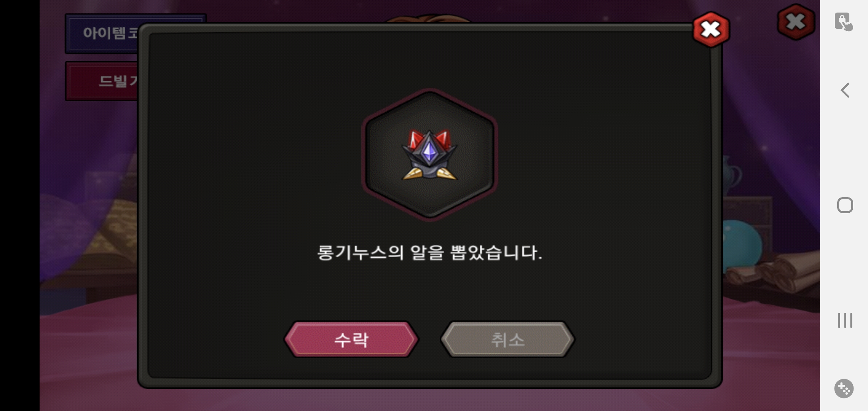Click the 롱기누스의 알을 뽑았습니다 message text

[x=429, y=252]
